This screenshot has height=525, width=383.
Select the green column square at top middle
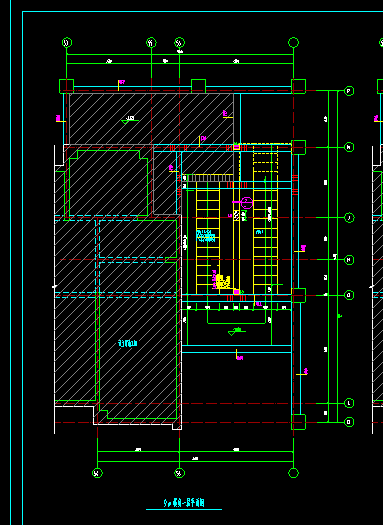(198, 86)
